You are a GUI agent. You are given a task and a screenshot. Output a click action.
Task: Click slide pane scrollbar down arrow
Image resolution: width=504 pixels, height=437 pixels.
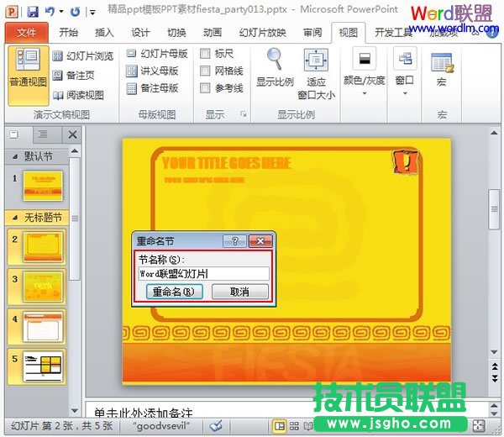(494, 352)
